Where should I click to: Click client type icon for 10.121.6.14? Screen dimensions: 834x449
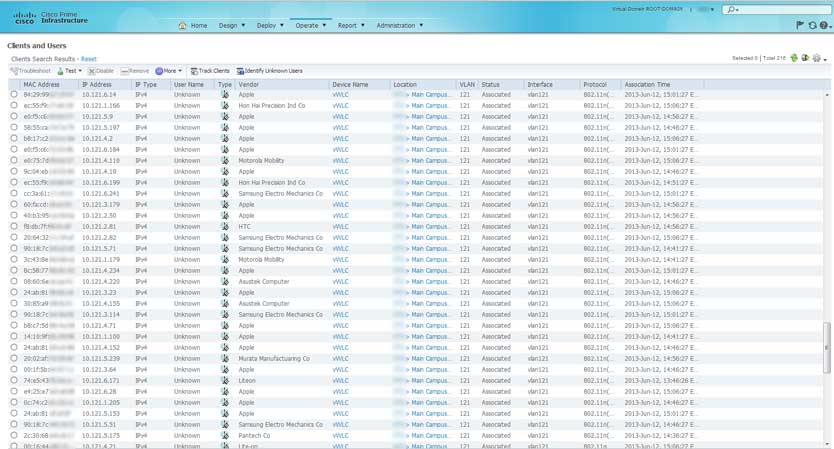pos(225,94)
